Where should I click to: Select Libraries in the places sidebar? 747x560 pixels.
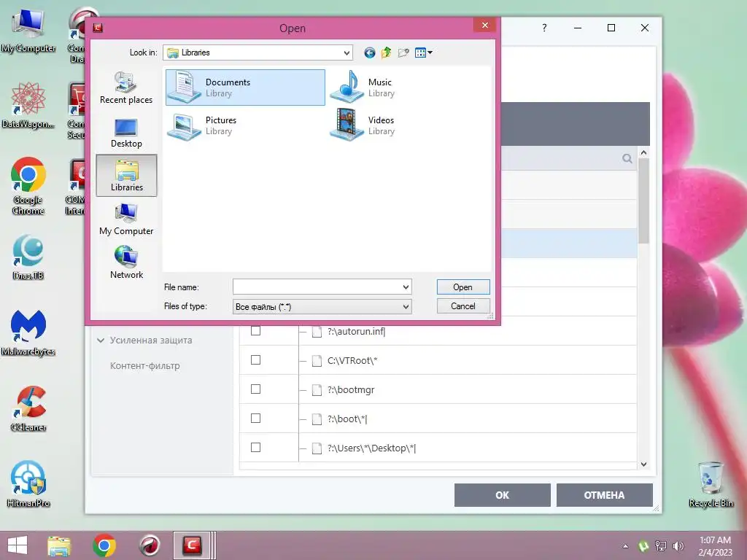pyautogui.click(x=126, y=175)
